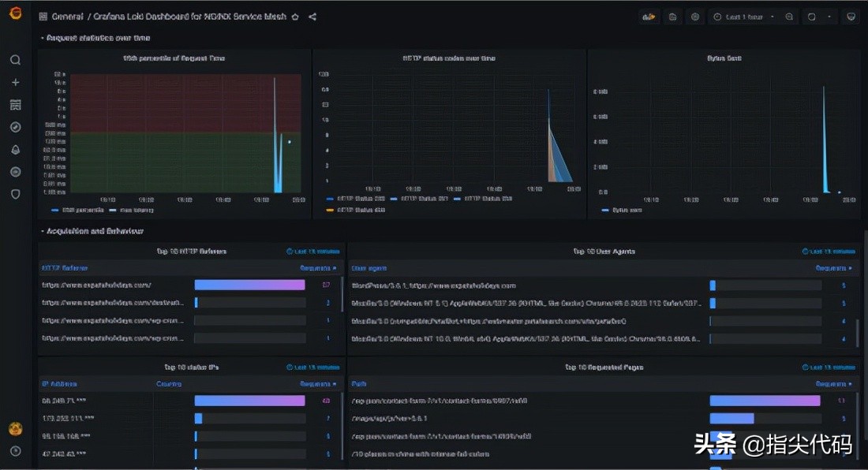Image resolution: width=868 pixels, height=470 pixels.
Task: Open Configuration gear icon in sidebar
Action: 15,172
